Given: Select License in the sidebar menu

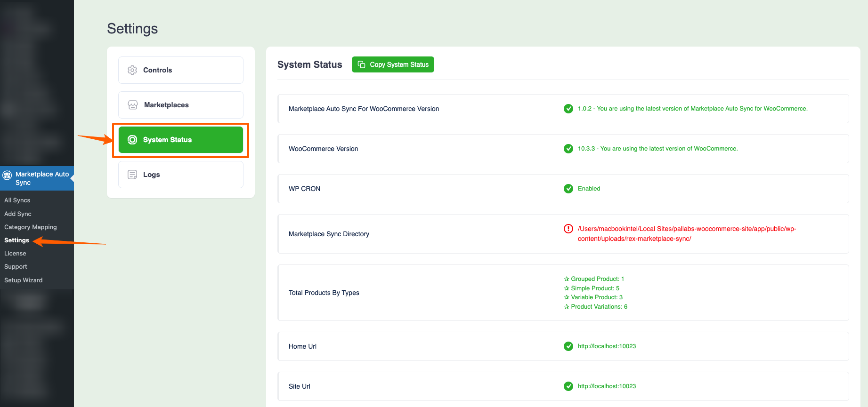Looking at the screenshot, I should pos(15,253).
